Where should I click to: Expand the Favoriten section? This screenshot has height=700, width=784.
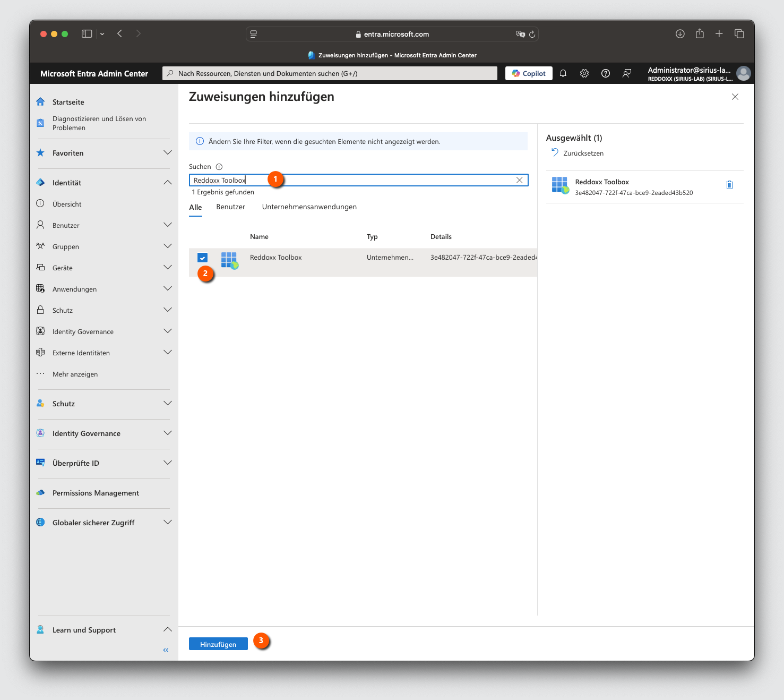tap(168, 152)
